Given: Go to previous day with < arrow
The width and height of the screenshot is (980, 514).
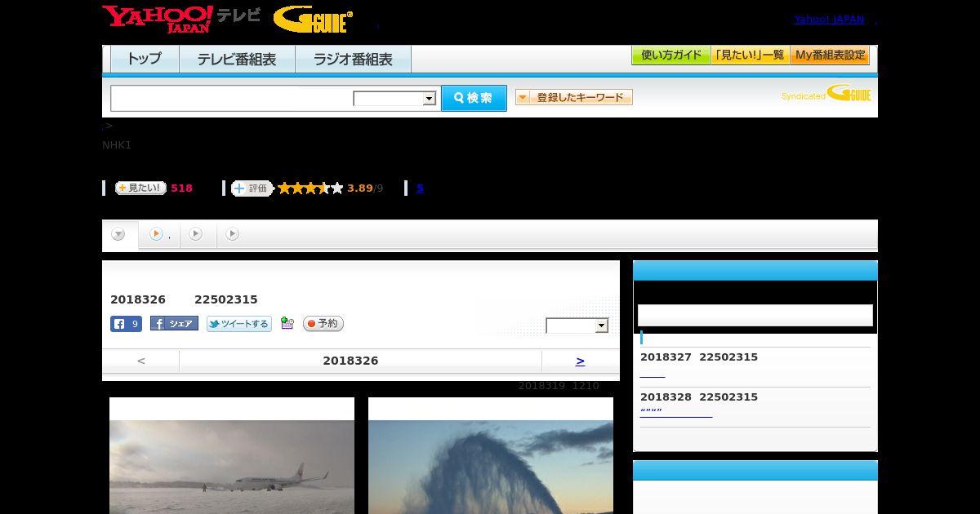Looking at the screenshot, I should pyautogui.click(x=140, y=361).
